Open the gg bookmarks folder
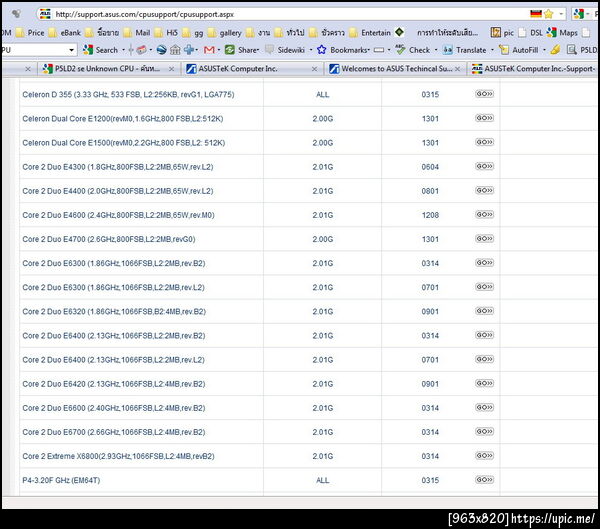The image size is (600, 529). click(x=193, y=33)
